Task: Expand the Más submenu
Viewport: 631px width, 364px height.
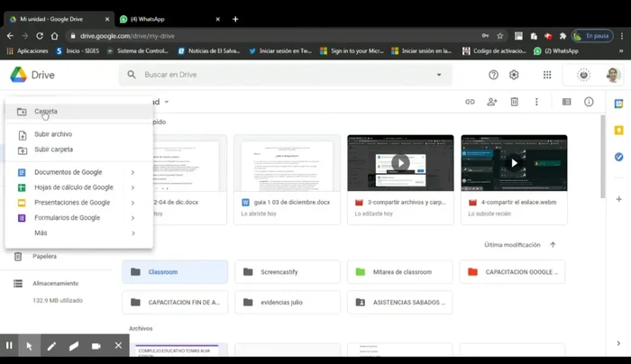Action: tap(133, 233)
